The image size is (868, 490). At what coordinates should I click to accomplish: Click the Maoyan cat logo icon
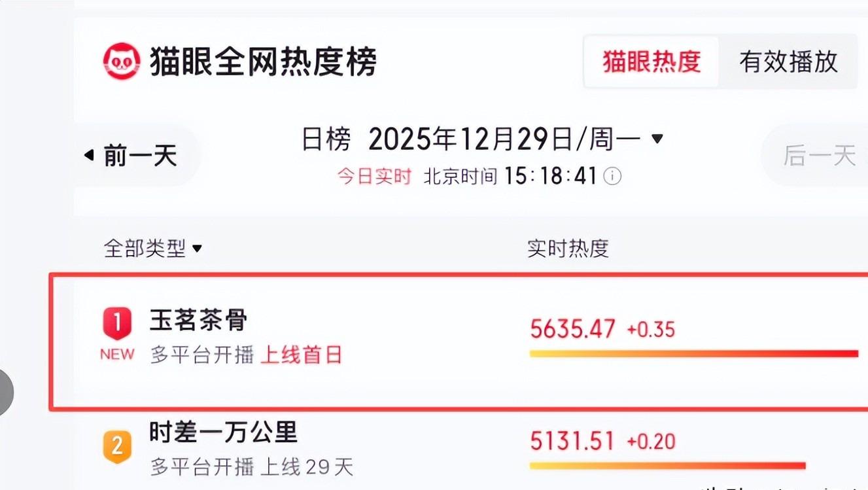[122, 61]
